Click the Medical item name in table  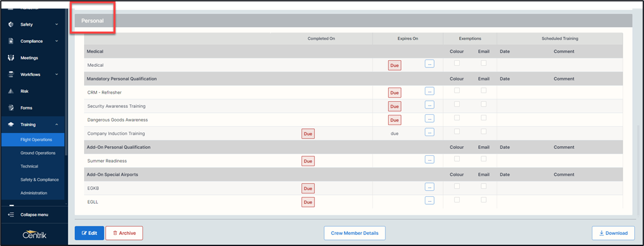(95, 65)
